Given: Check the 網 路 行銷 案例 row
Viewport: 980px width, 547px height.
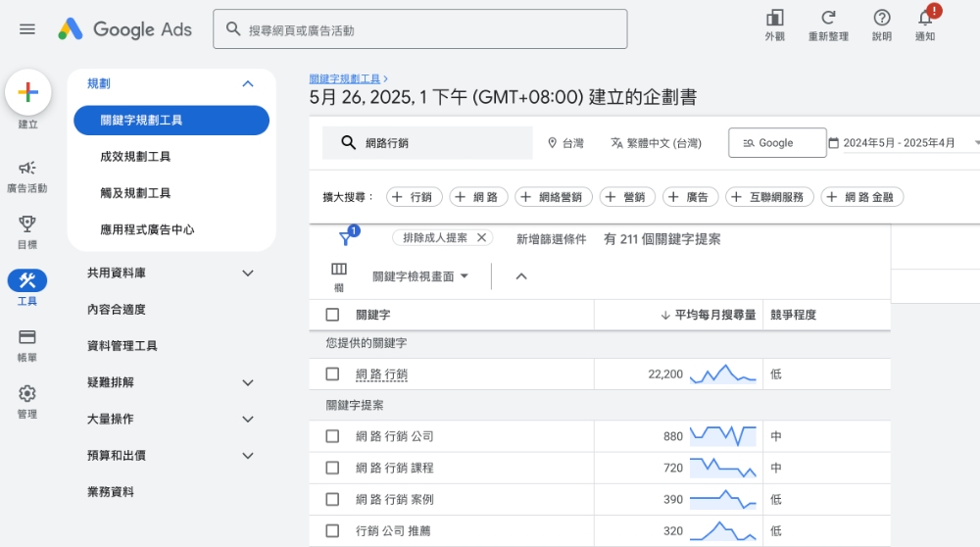Looking at the screenshot, I should point(332,499).
